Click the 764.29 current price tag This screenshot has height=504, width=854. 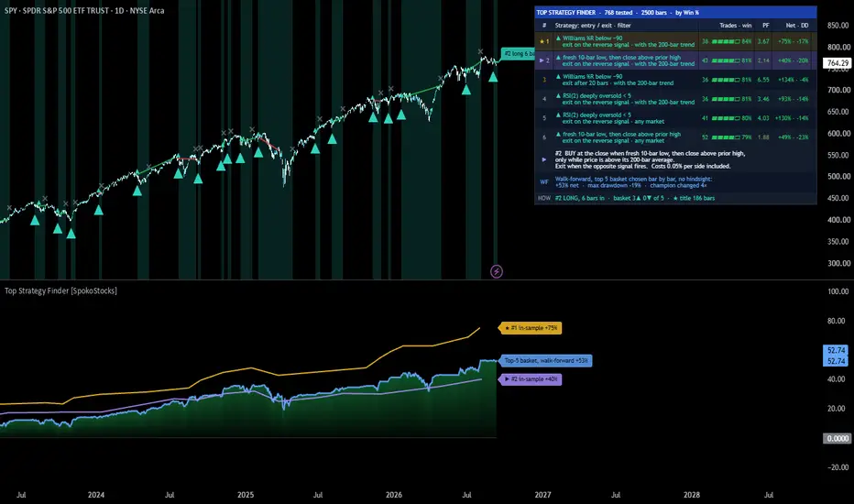838,63
